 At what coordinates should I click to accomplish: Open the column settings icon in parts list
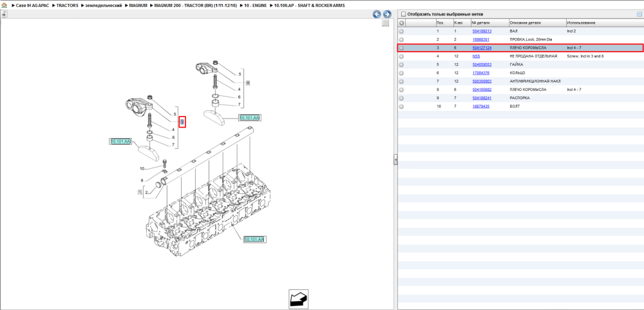639,14
